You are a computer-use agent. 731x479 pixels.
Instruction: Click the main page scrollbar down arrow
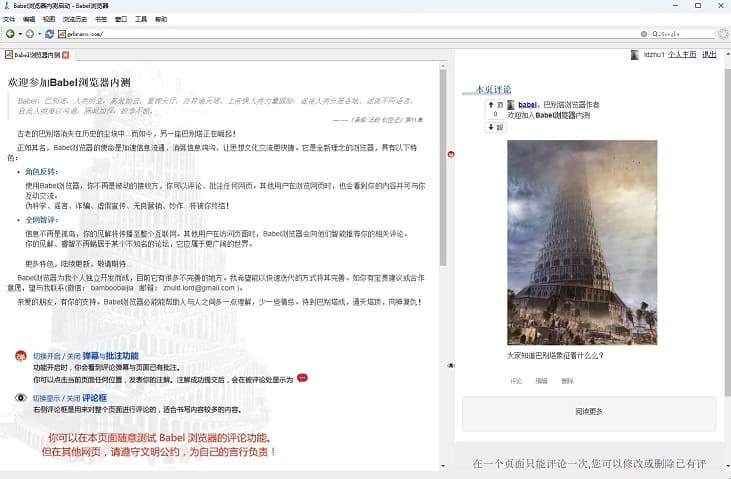point(443,466)
